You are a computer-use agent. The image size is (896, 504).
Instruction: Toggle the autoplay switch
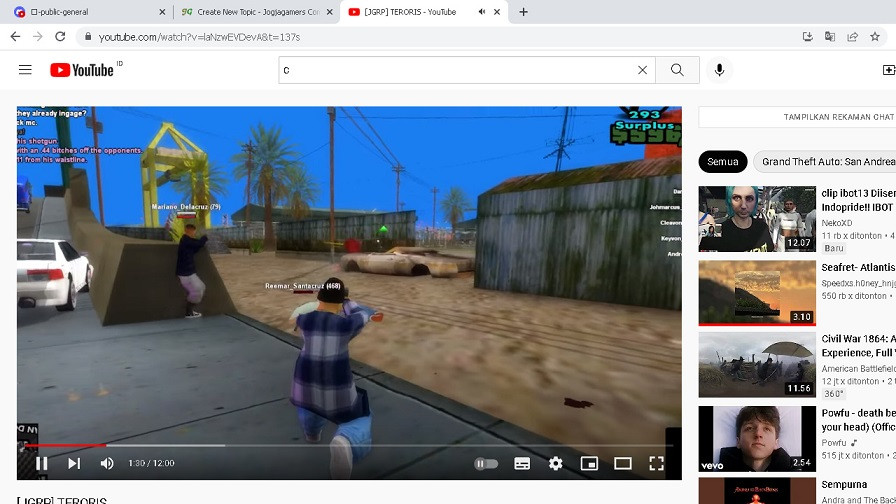tap(486, 463)
